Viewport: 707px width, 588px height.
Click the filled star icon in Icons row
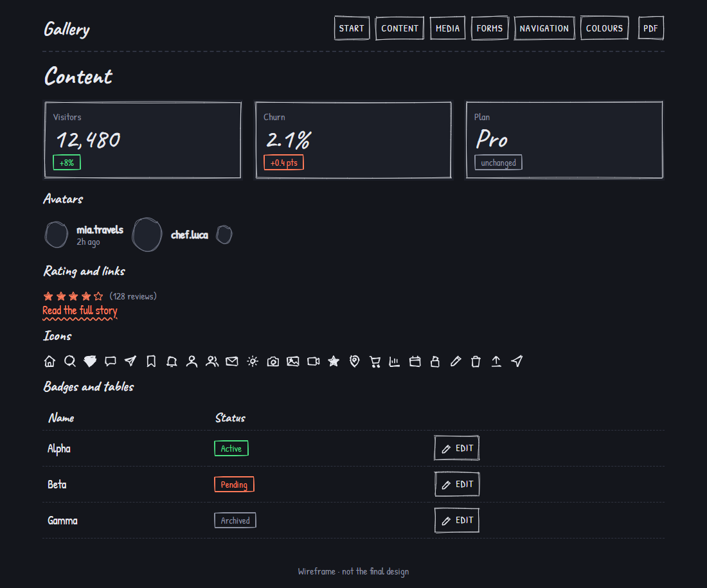[334, 361]
